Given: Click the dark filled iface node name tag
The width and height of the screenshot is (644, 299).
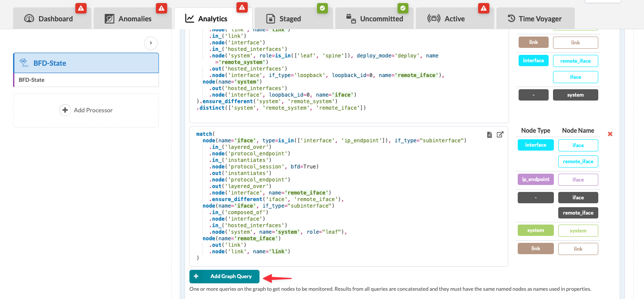Looking at the screenshot, I should tap(578, 198).
